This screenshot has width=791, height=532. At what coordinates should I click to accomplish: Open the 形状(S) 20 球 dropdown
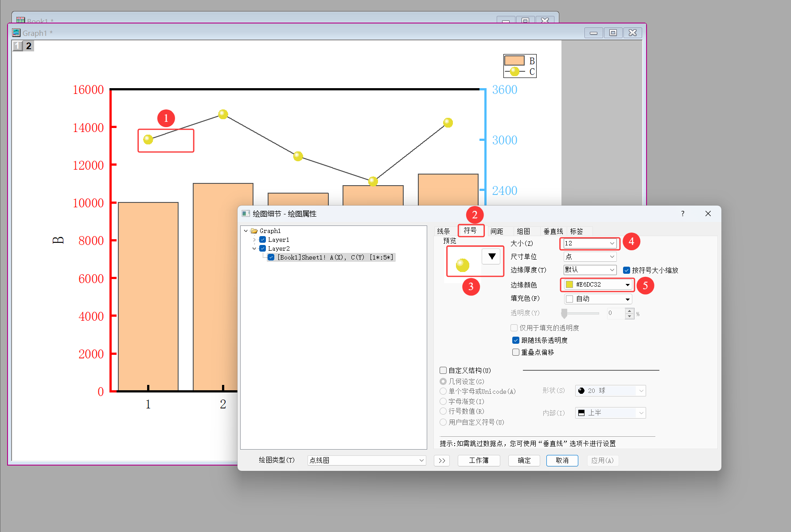point(610,391)
